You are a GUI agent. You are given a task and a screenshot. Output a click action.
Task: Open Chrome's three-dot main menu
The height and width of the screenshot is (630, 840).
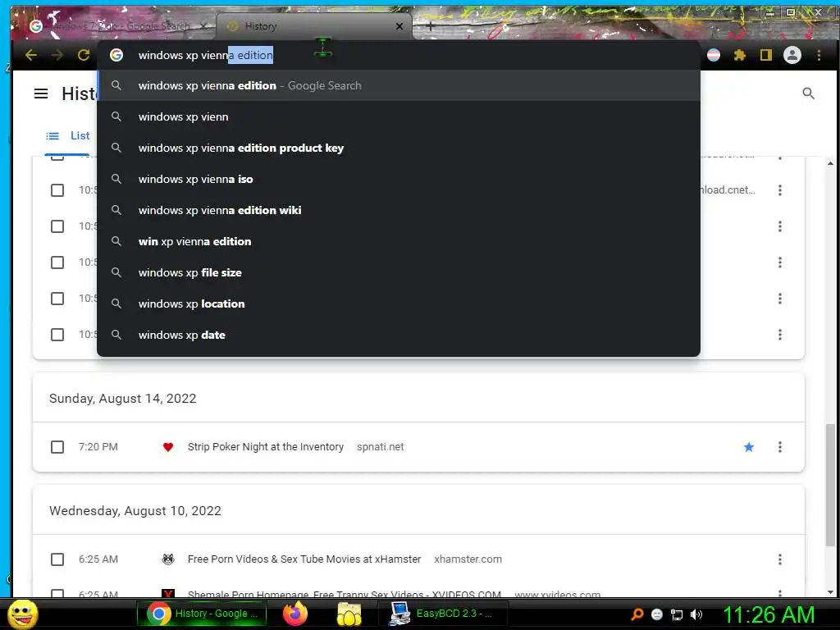[819, 55]
